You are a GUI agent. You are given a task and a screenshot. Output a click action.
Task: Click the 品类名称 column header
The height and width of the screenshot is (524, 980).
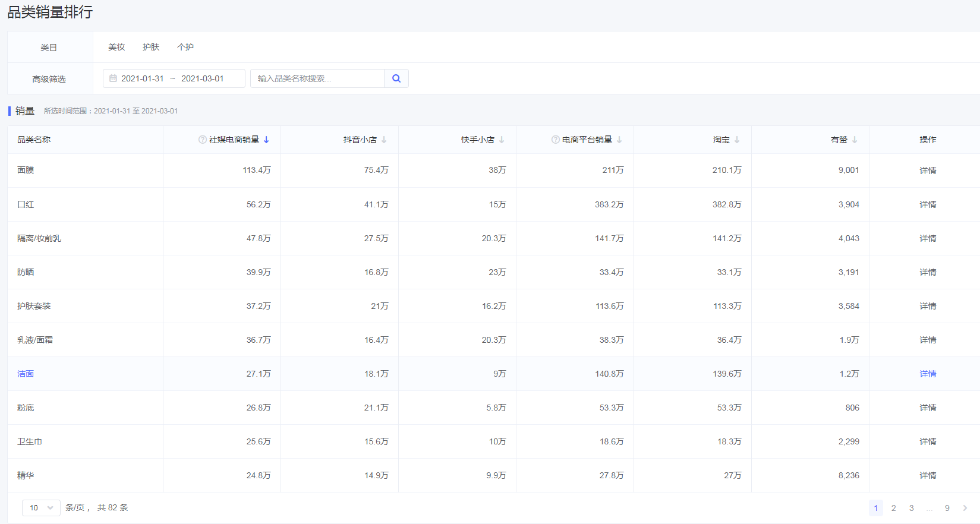[34, 140]
